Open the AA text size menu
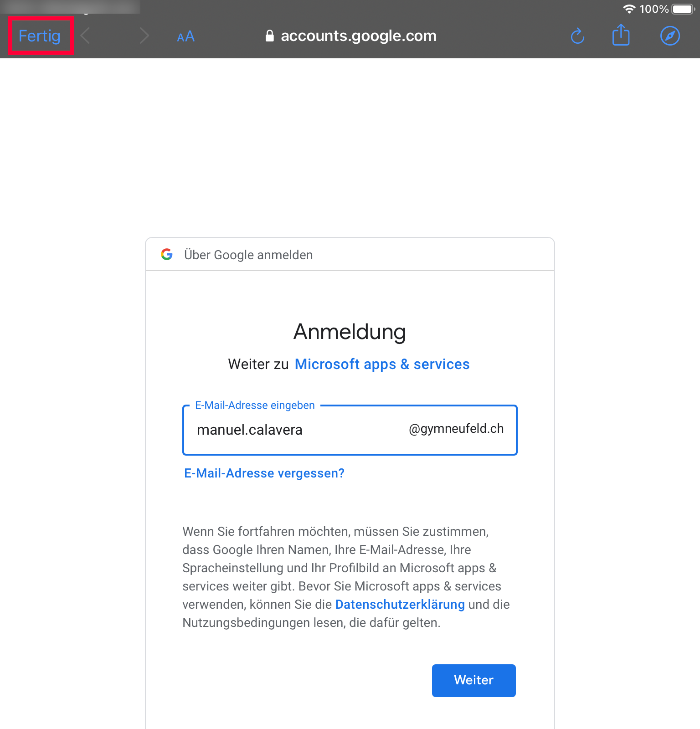700x729 pixels. pyautogui.click(x=185, y=36)
